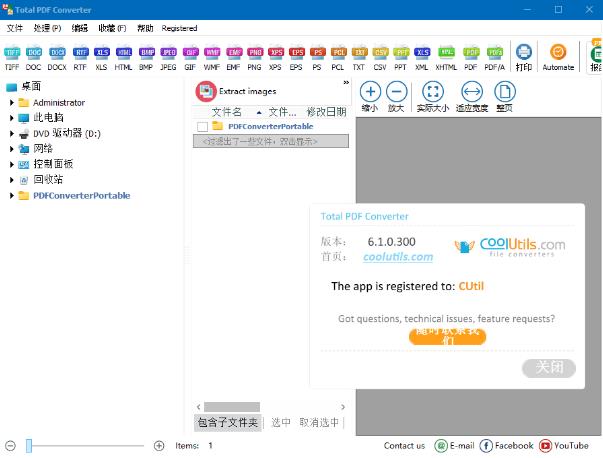Sort by 文件名 column header
The width and height of the screenshot is (603, 458).
click(x=227, y=112)
